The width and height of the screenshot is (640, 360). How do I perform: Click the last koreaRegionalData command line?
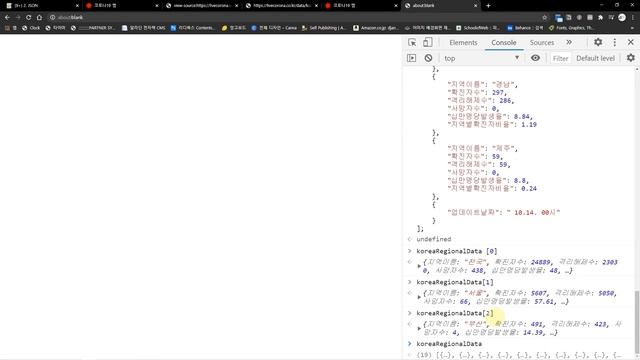click(449, 344)
